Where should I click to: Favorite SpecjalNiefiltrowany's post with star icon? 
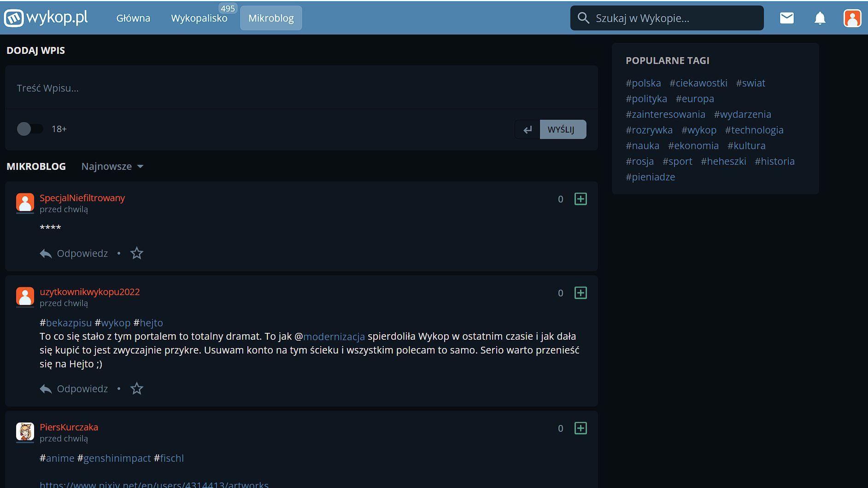(137, 253)
